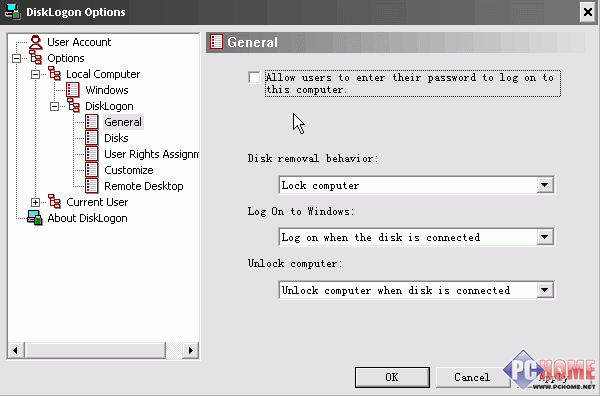Select the DiskLogon label in tree

tap(109, 106)
